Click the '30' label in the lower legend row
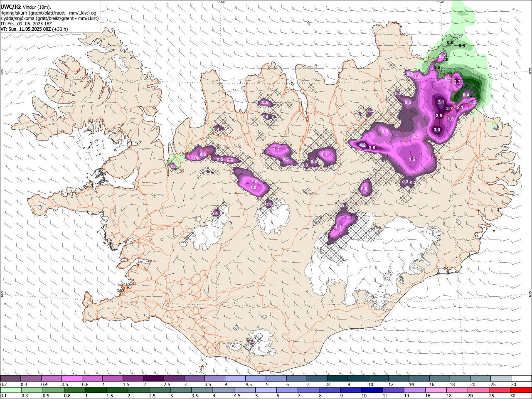This screenshot has width=532, height=399. click(514, 396)
